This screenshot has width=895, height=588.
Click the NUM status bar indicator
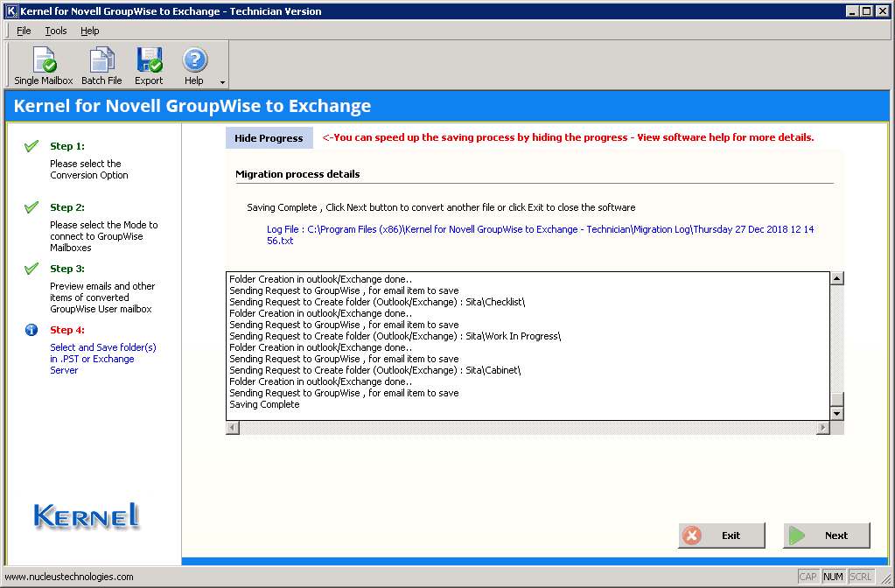(x=834, y=577)
